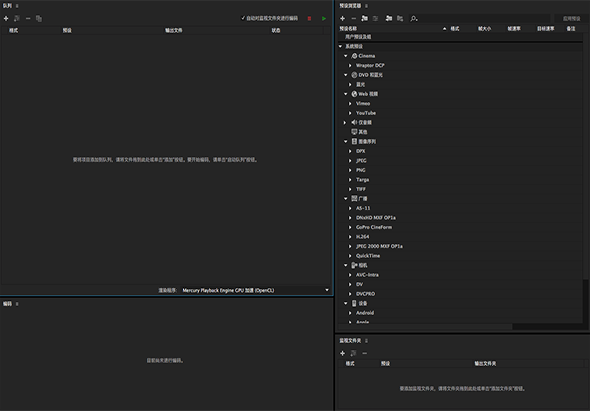
Task: Click the 帧大小 column header in preset browser
Action: 484,29
